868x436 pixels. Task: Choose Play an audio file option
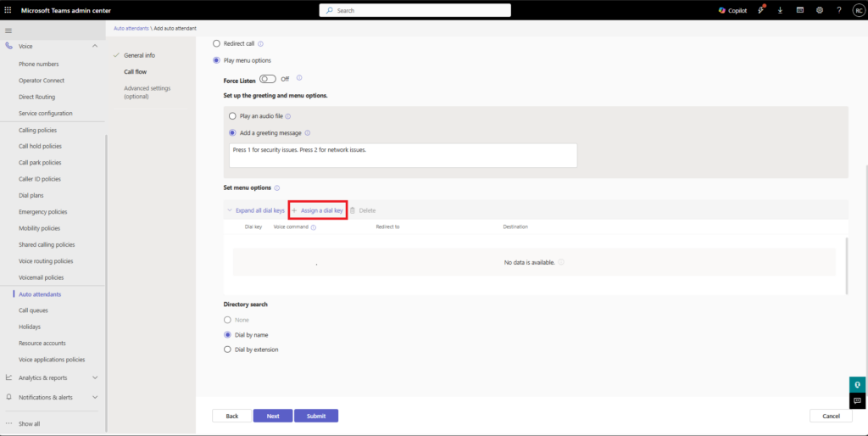(x=233, y=115)
